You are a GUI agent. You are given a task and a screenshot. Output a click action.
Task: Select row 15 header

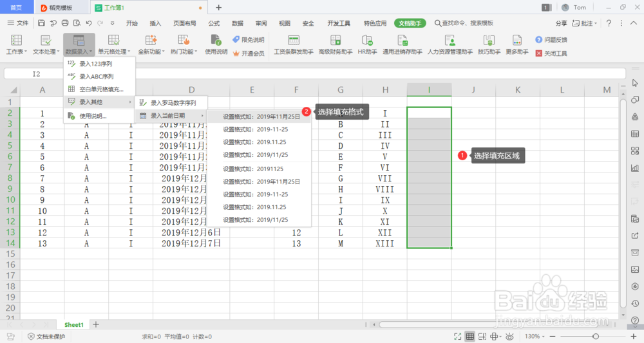point(10,254)
